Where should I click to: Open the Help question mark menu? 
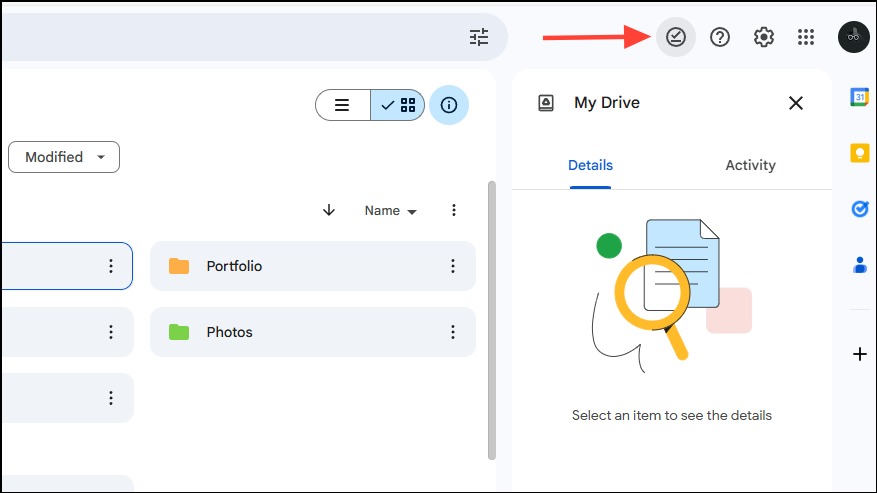(719, 37)
